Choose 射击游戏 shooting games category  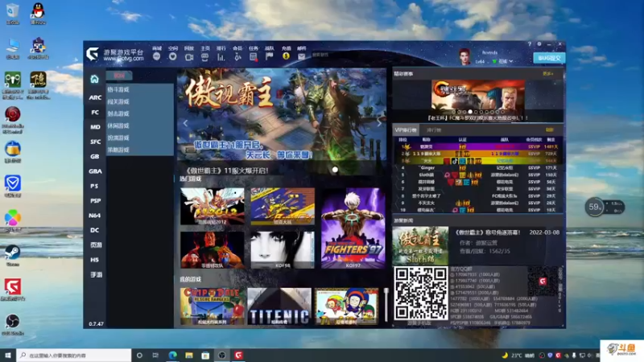tap(118, 113)
